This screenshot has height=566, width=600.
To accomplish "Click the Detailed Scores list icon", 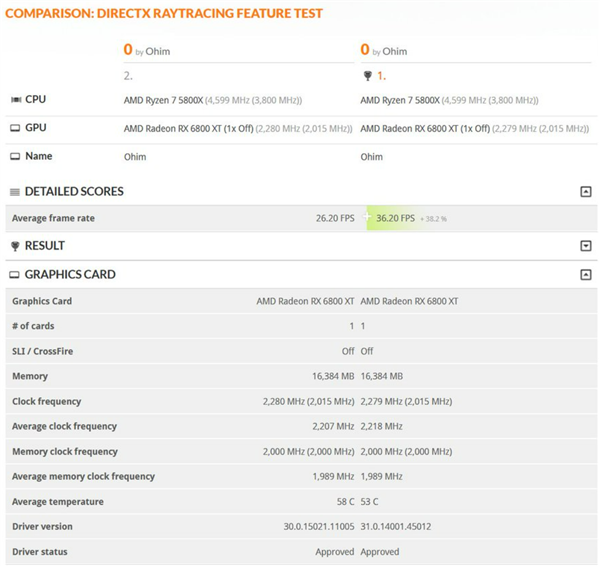I will click(x=15, y=192).
